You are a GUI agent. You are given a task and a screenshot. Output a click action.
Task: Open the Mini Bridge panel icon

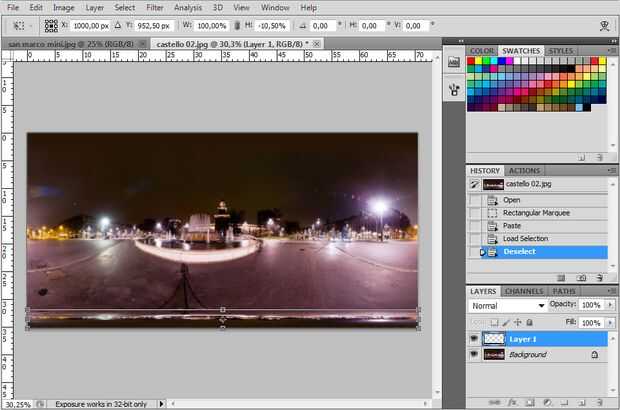(x=454, y=62)
